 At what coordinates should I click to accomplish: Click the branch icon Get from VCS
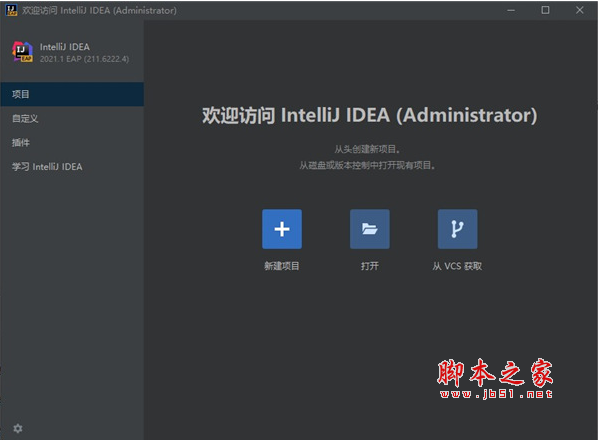[457, 229]
